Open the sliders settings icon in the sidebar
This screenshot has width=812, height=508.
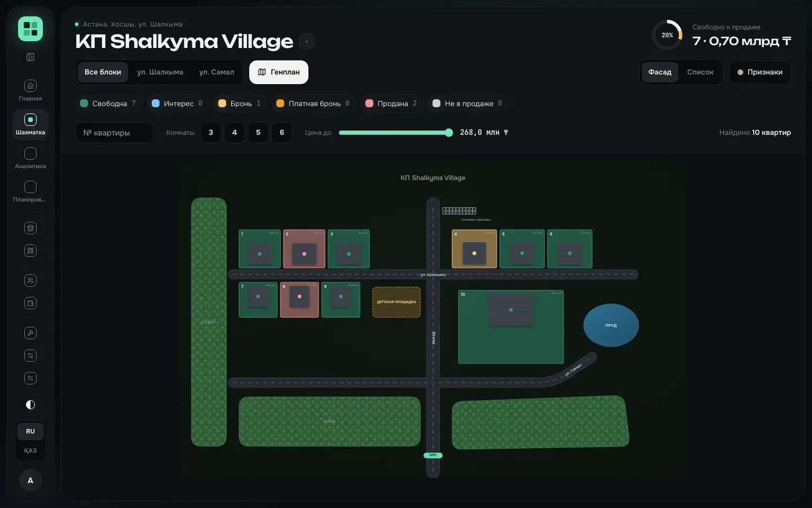click(30, 356)
